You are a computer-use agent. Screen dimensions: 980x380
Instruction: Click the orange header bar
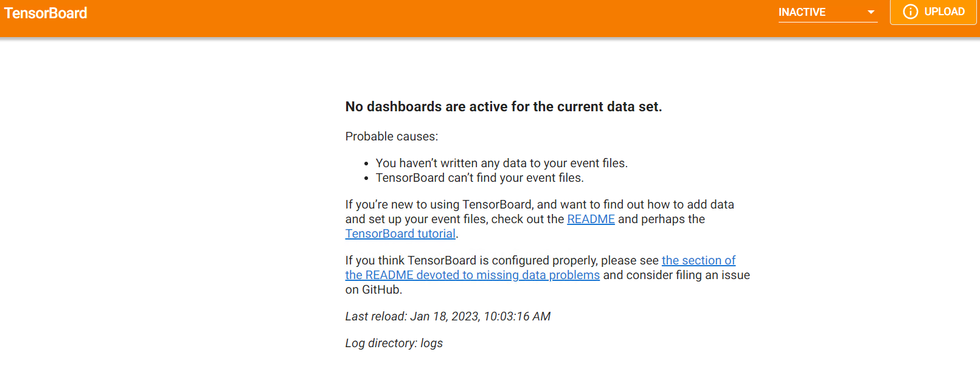point(426,12)
